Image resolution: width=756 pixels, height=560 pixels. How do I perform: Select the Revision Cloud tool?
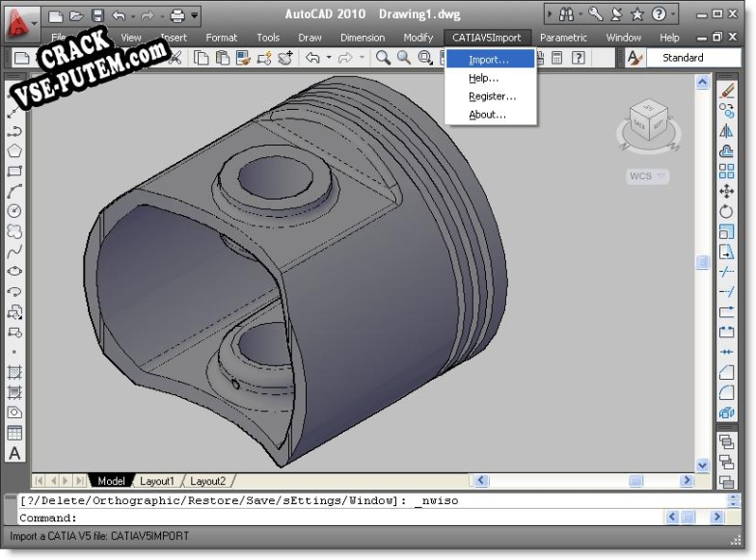click(14, 231)
